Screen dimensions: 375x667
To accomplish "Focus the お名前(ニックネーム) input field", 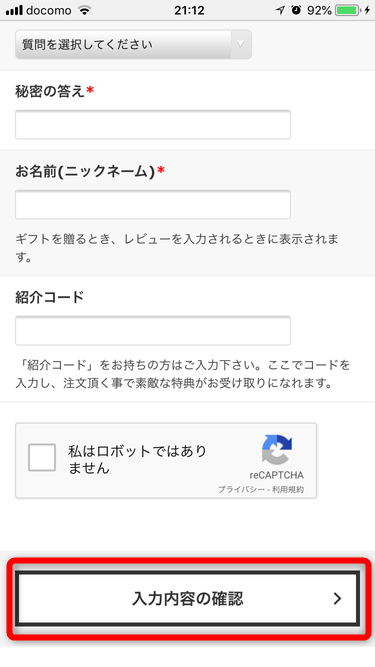I will point(153,205).
